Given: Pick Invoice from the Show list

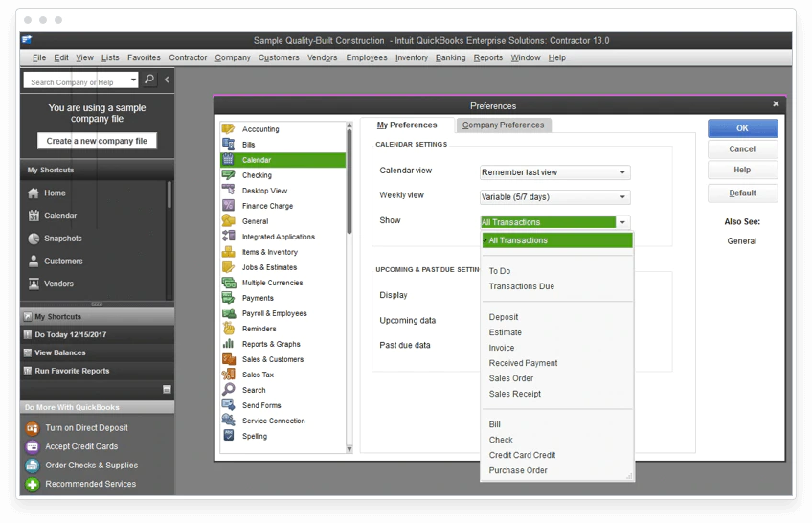Looking at the screenshot, I should [502, 348].
